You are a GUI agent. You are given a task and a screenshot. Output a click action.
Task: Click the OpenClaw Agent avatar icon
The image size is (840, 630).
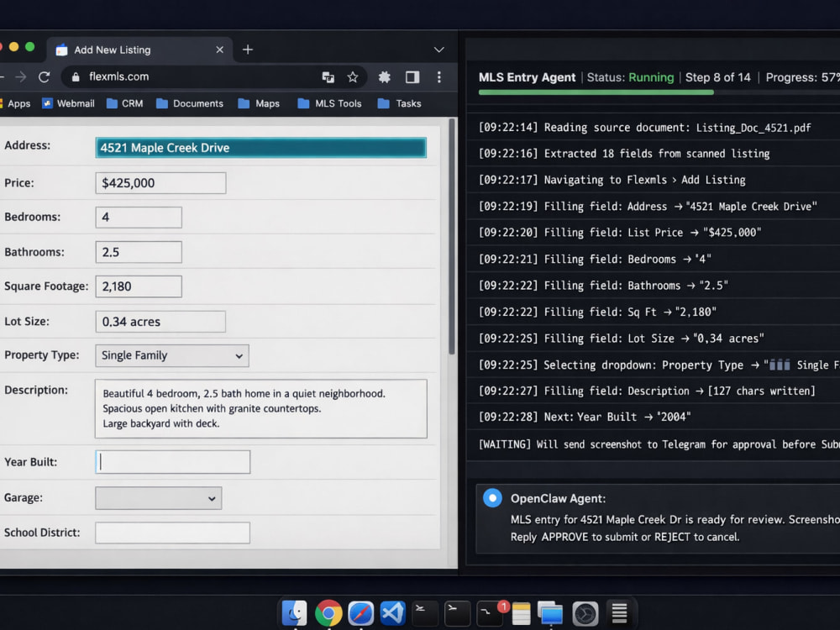tap(492, 497)
